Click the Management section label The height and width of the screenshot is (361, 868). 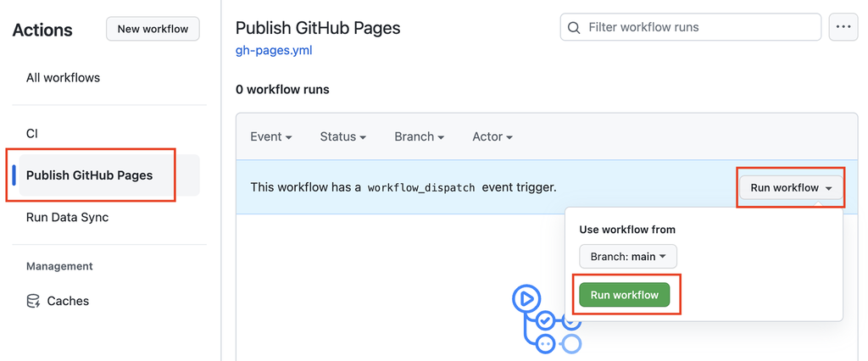(59, 266)
